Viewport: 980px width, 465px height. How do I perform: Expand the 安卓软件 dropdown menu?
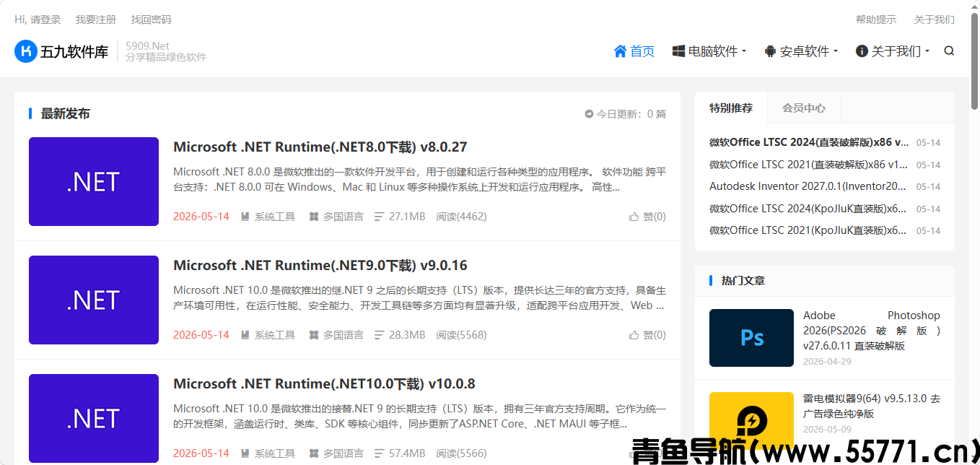pos(801,51)
